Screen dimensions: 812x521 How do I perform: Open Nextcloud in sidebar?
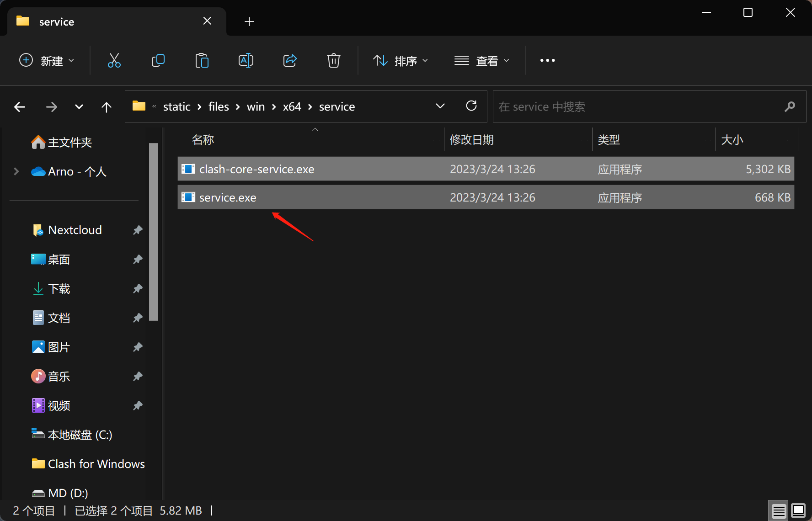(x=67, y=230)
